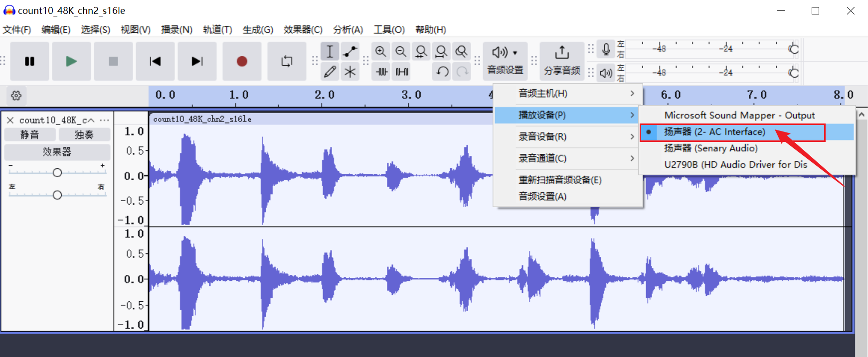
Task: Start playback with the green Play button
Action: click(x=71, y=61)
